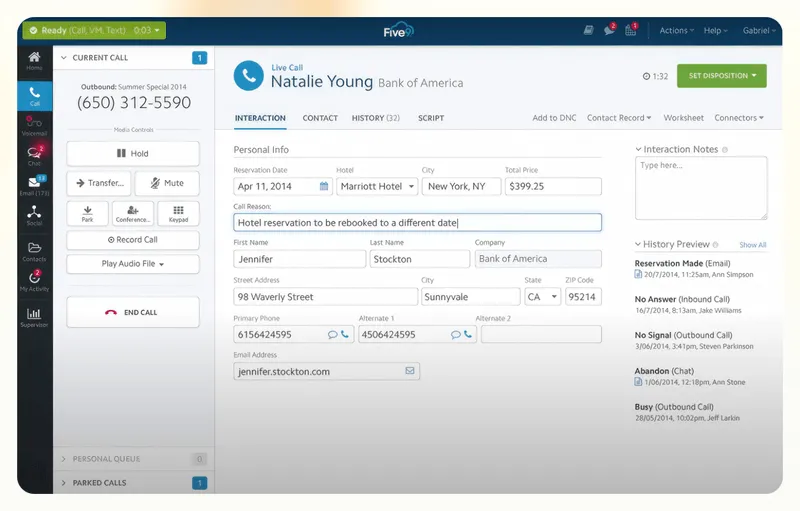Screen dimensions: 800x511
Task: Collapse the History Preview panel
Action: (638, 244)
